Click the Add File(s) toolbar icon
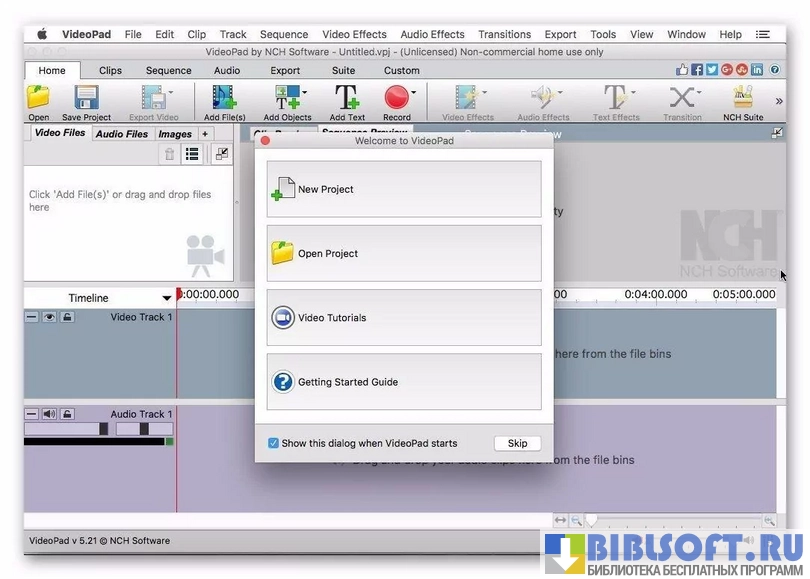Image resolution: width=810 pixels, height=579 pixels. click(224, 98)
